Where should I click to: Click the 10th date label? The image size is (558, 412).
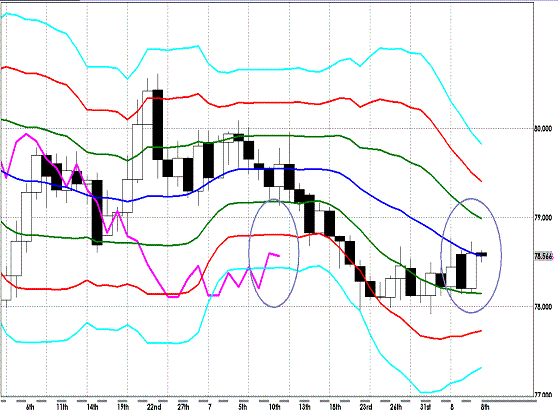[x=274, y=407]
